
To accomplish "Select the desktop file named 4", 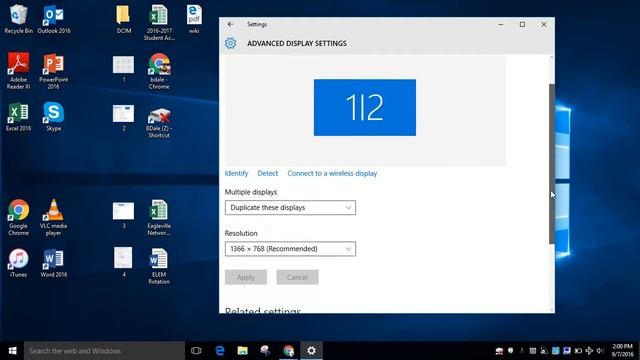I will pyautogui.click(x=123, y=262).
